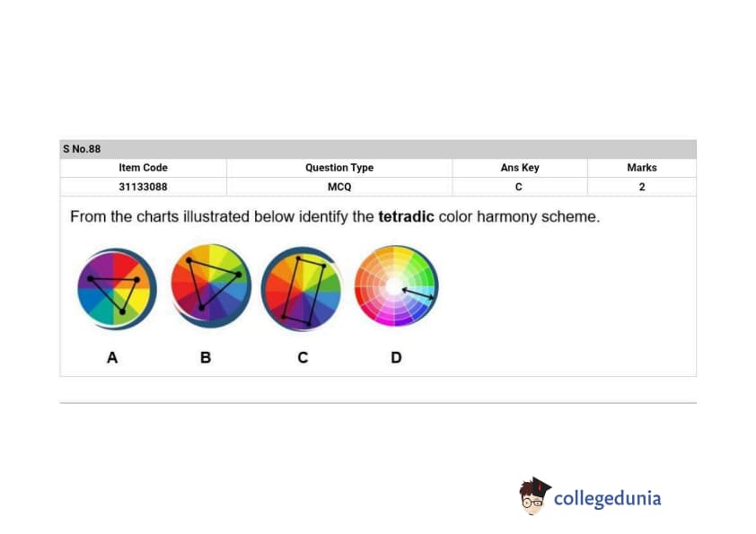Click option label C below wheel
Image resolution: width=756 pixels, height=534 pixels.
pos(303,357)
